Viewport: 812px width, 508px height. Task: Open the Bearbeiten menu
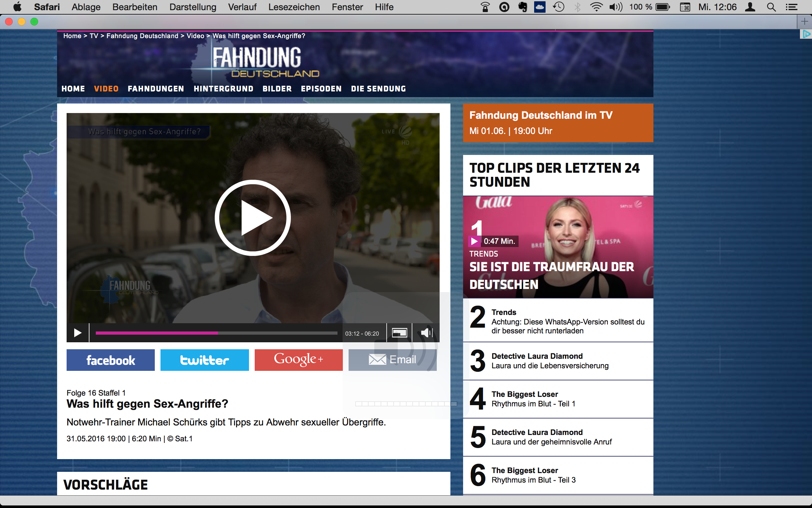click(135, 7)
